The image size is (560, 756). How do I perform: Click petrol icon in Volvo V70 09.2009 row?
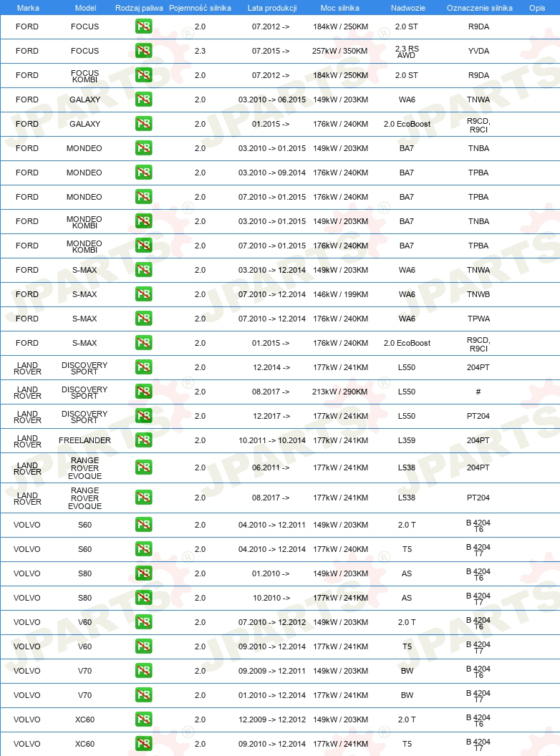tap(144, 671)
